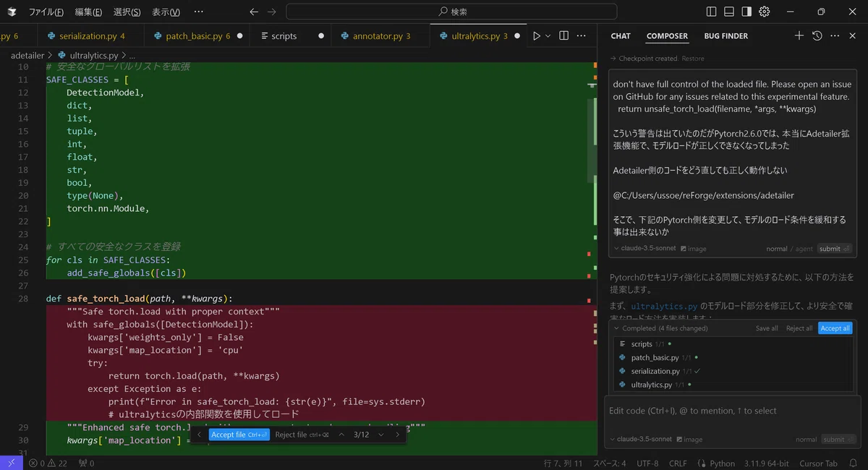Select agent mode in previous message
The width and height of the screenshot is (868, 470).
coord(804,248)
